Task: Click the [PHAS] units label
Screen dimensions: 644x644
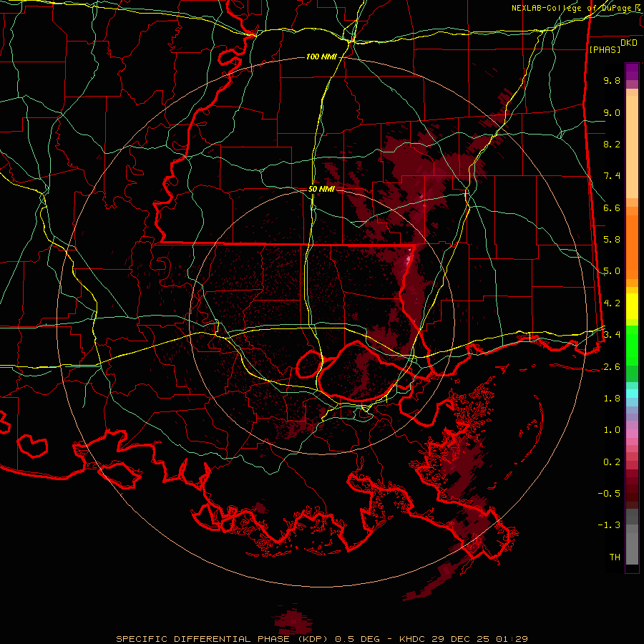Action: coord(605,49)
